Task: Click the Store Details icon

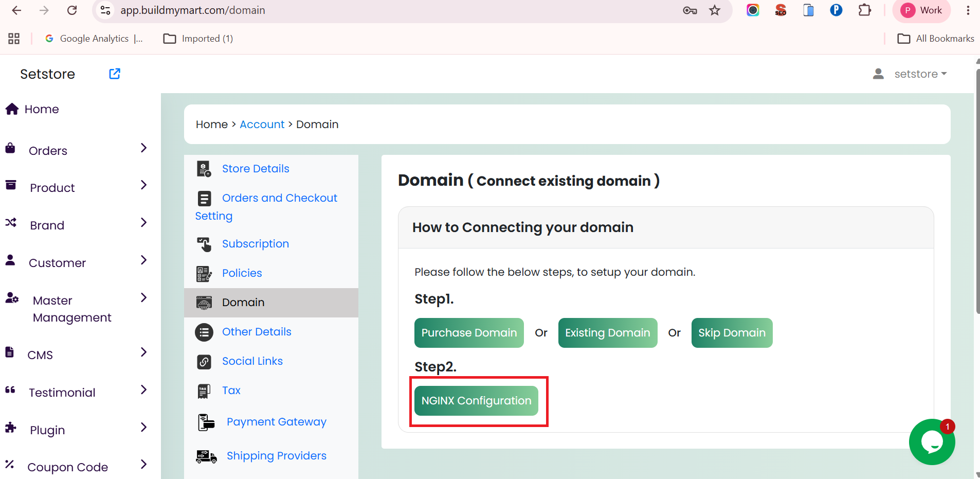Action: [x=204, y=169]
